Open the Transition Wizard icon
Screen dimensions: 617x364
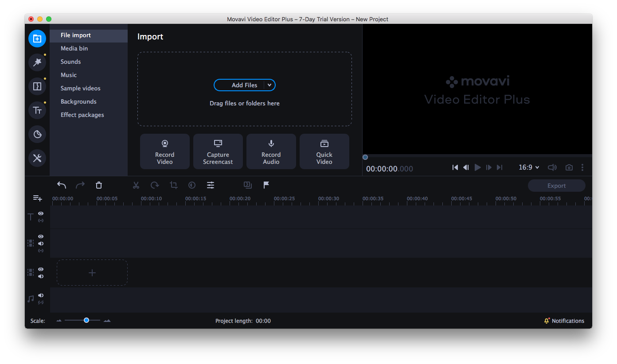[247, 185]
